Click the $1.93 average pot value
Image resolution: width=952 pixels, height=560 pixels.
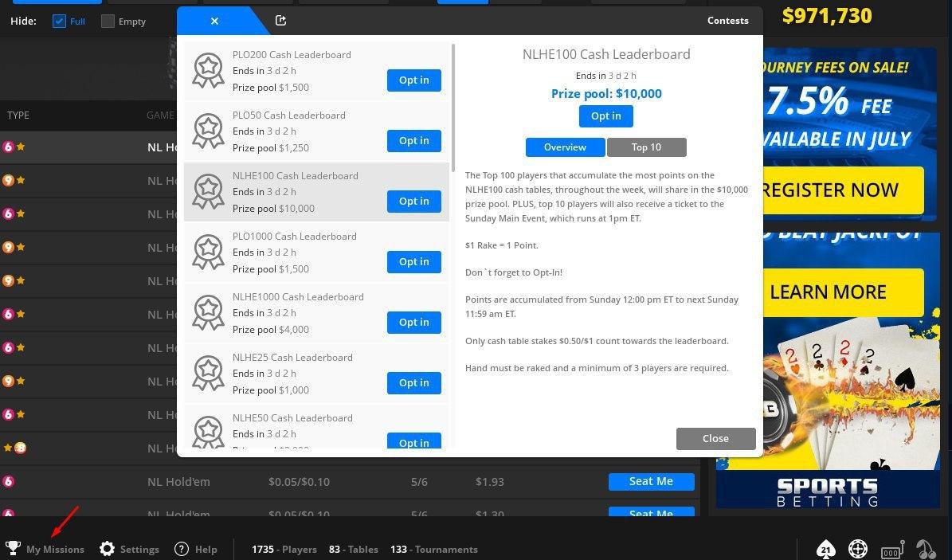click(x=490, y=482)
